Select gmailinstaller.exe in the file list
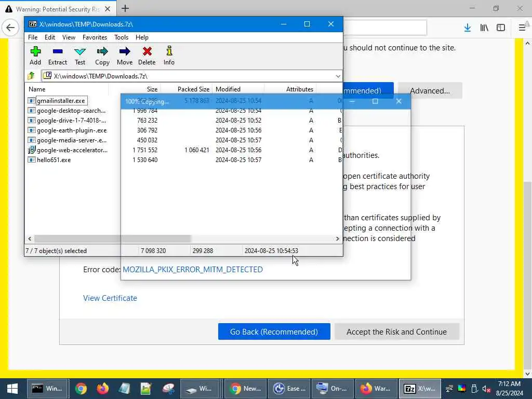The height and width of the screenshot is (399, 532). point(61,101)
